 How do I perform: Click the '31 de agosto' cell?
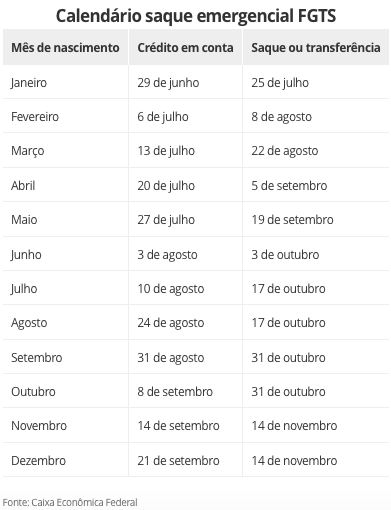click(x=171, y=358)
